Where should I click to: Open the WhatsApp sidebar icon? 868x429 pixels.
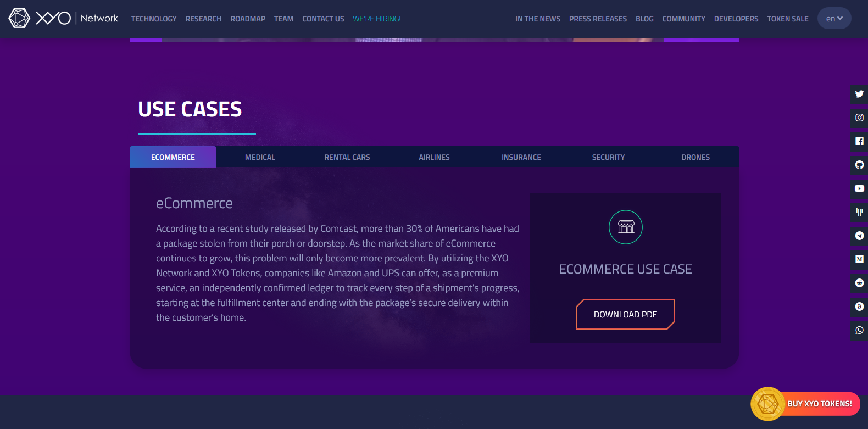click(x=859, y=330)
